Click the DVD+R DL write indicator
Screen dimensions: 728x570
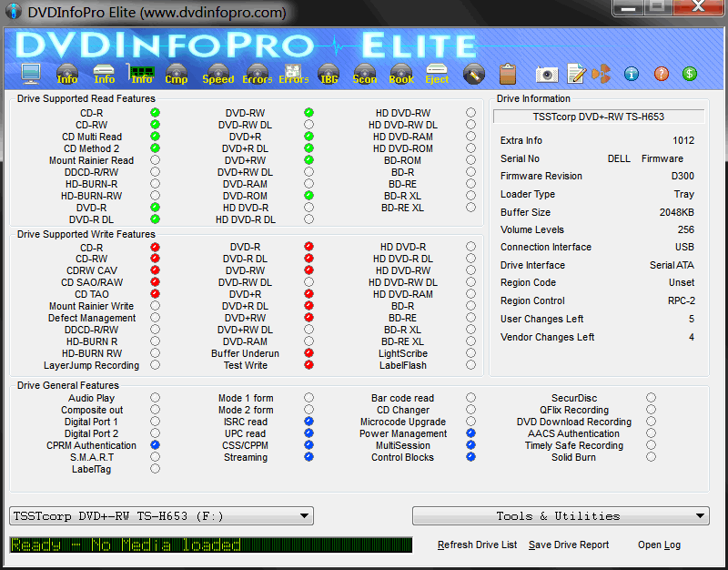click(x=308, y=306)
